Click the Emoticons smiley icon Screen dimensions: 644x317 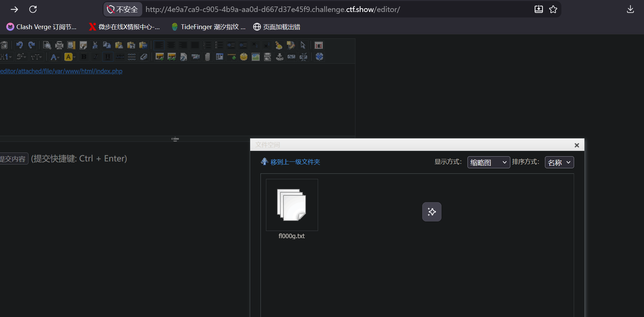tap(244, 57)
